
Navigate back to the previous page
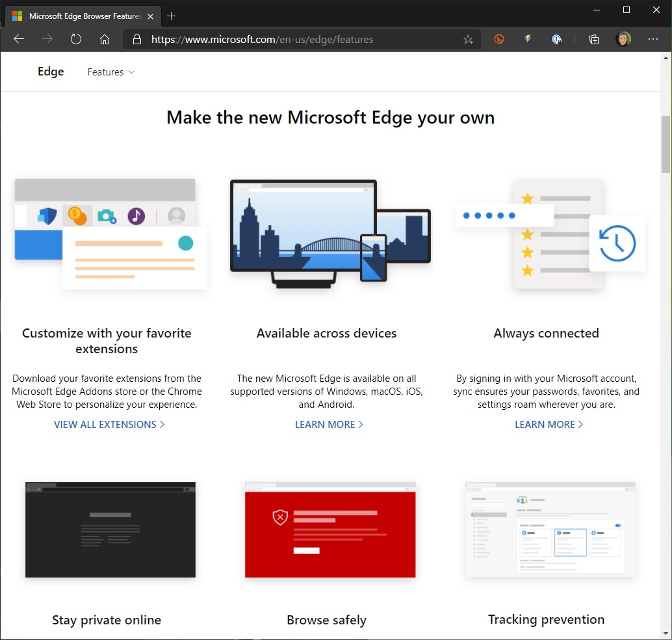[x=18, y=39]
